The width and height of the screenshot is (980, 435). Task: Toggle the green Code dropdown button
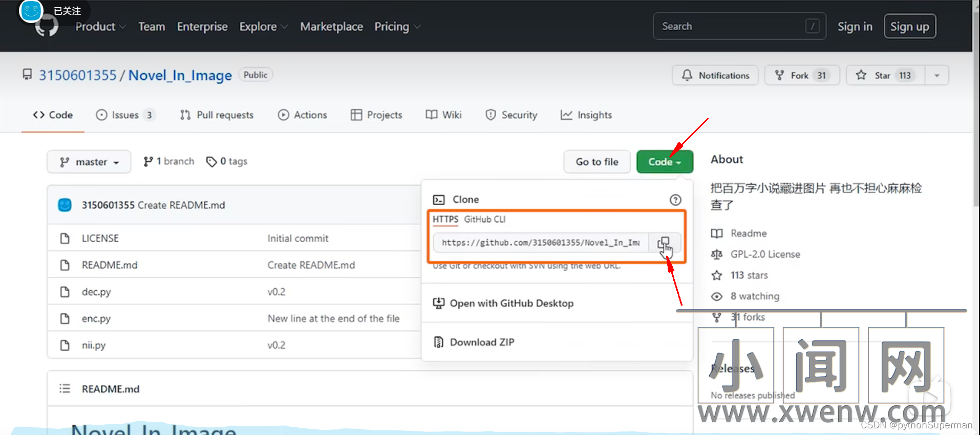[665, 162]
